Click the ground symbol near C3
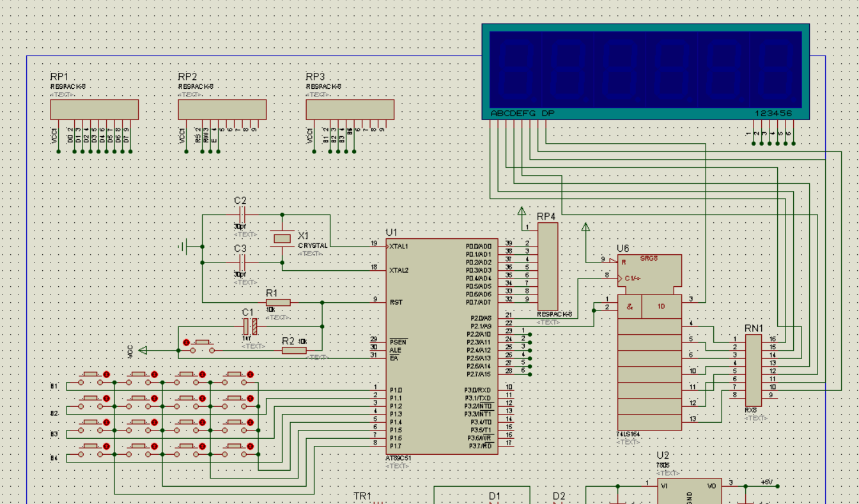The width and height of the screenshot is (859, 504). (182, 246)
